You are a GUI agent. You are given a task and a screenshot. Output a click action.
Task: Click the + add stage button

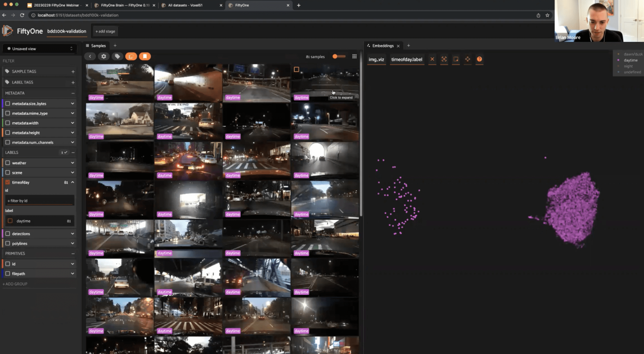click(x=105, y=31)
